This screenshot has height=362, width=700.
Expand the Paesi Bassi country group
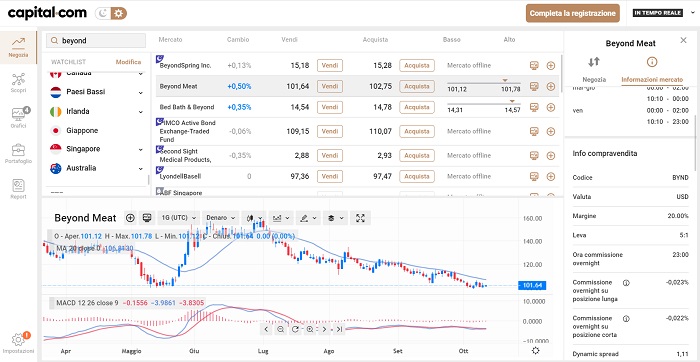pyautogui.click(x=141, y=93)
